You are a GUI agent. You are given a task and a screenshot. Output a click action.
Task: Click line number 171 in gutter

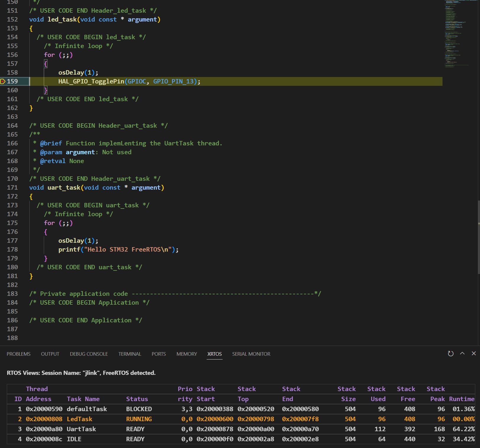(x=12, y=188)
